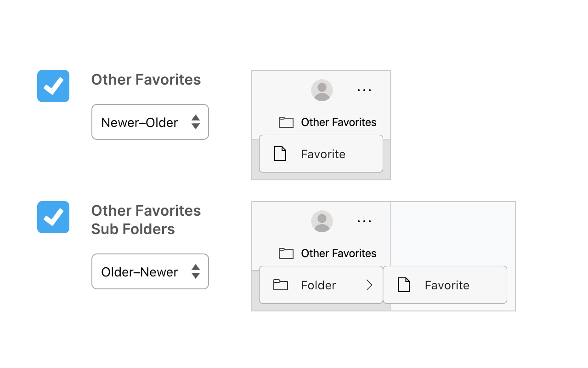Viewport: 588px width, 368px height.
Task: Click the folder icon in the Folder item
Action: [x=280, y=285]
